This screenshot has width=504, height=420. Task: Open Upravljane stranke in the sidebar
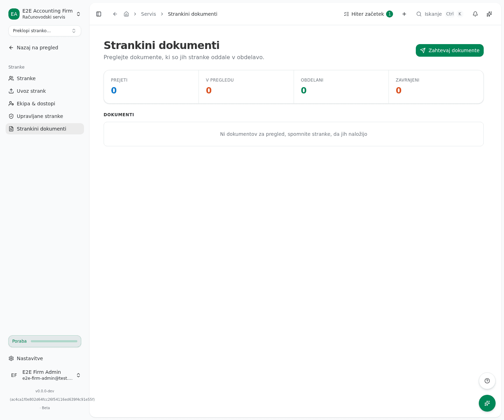point(45,116)
